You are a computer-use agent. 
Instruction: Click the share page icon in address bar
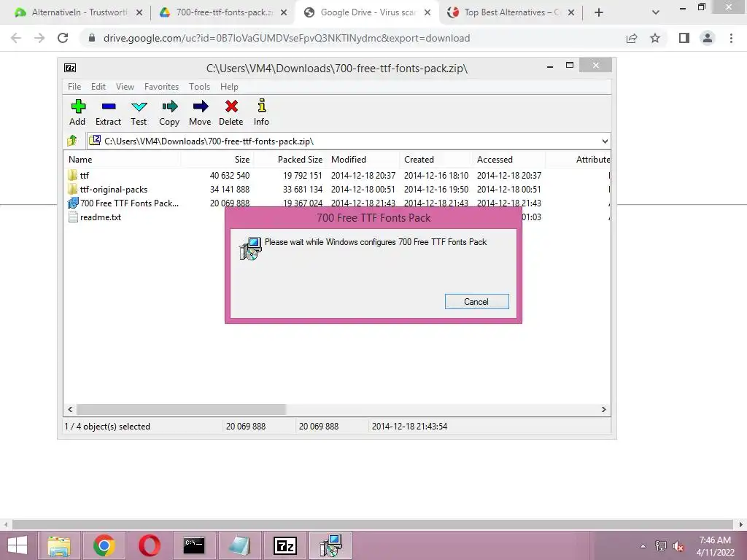(632, 38)
